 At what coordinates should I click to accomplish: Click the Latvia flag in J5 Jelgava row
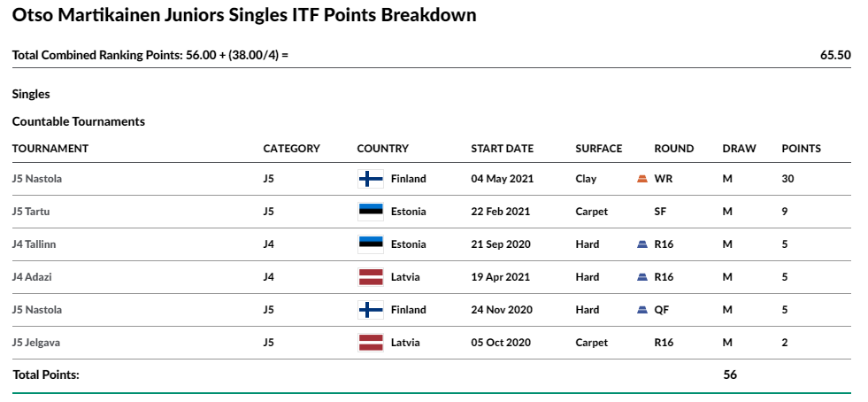pyautogui.click(x=371, y=342)
